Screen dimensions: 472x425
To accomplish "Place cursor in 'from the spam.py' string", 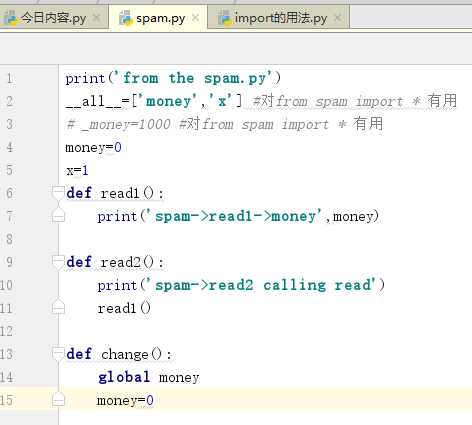I will click(194, 79).
